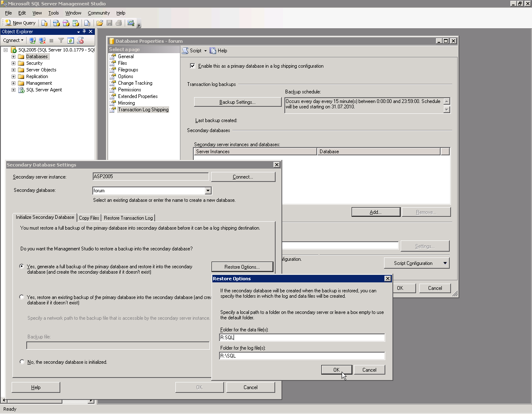Click Cancel in the Restore Options dialog

(369, 370)
